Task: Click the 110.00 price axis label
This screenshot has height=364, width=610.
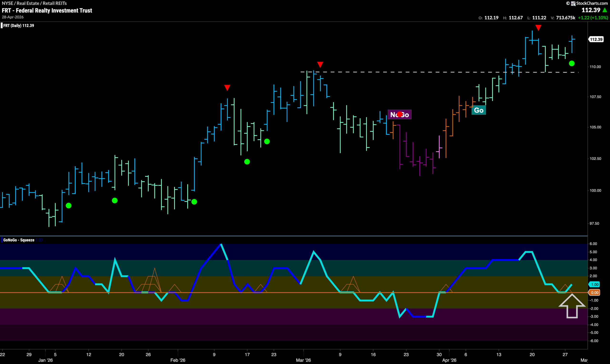Action: click(595, 67)
